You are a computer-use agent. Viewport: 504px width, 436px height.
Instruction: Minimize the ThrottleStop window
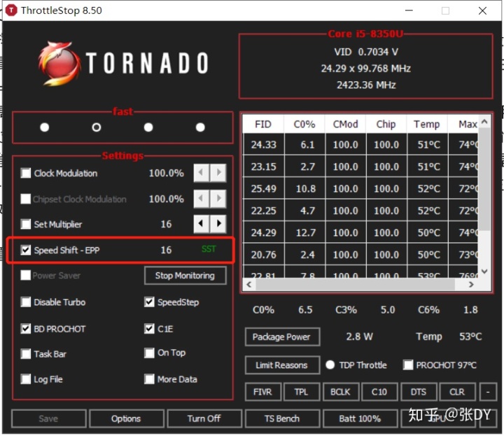pyautogui.click(x=409, y=10)
